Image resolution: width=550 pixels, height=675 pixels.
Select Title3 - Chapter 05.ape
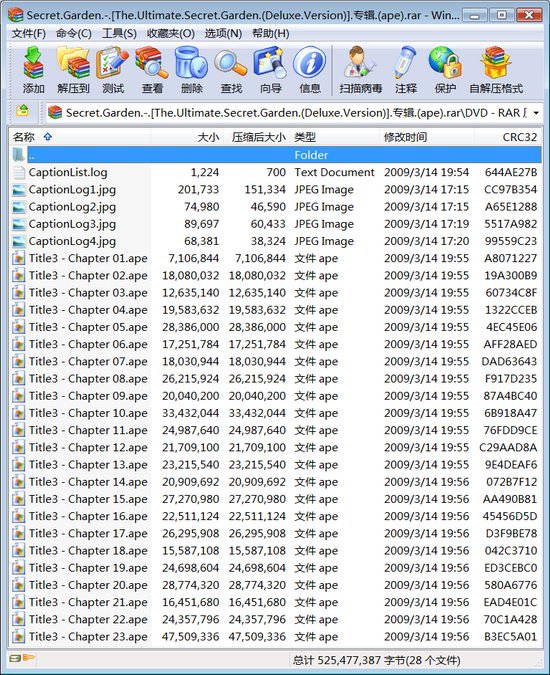(x=88, y=327)
